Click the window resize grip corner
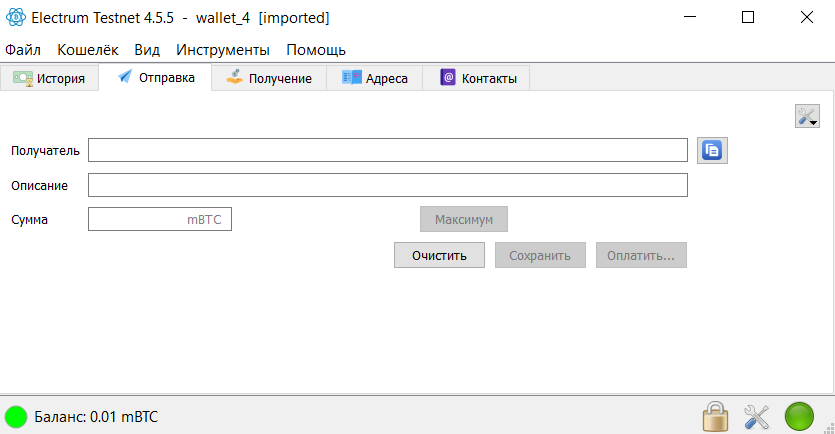Image resolution: width=835 pixels, height=434 pixels. click(829, 428)
